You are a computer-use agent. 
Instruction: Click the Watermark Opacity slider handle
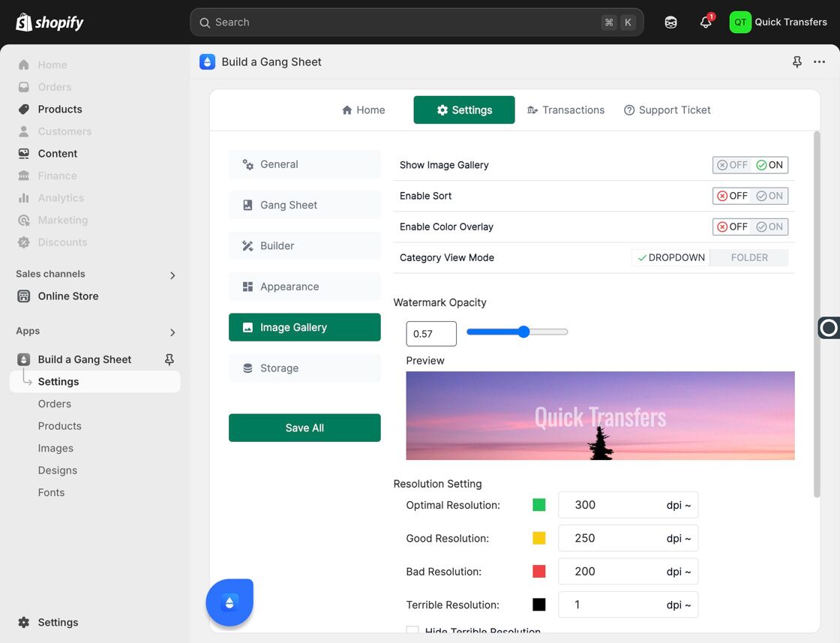(x=523, y=332)
